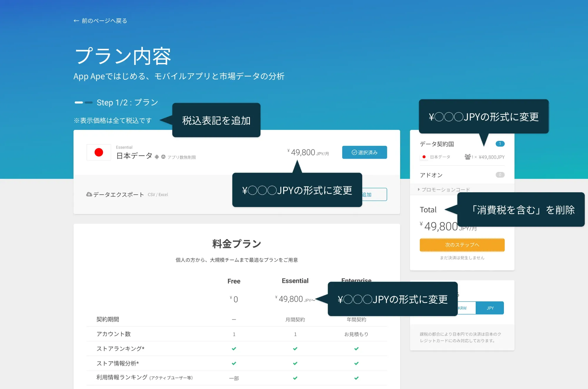
Task: Click the Japan flag thumbnail in plan row
Action: [99, 152]
